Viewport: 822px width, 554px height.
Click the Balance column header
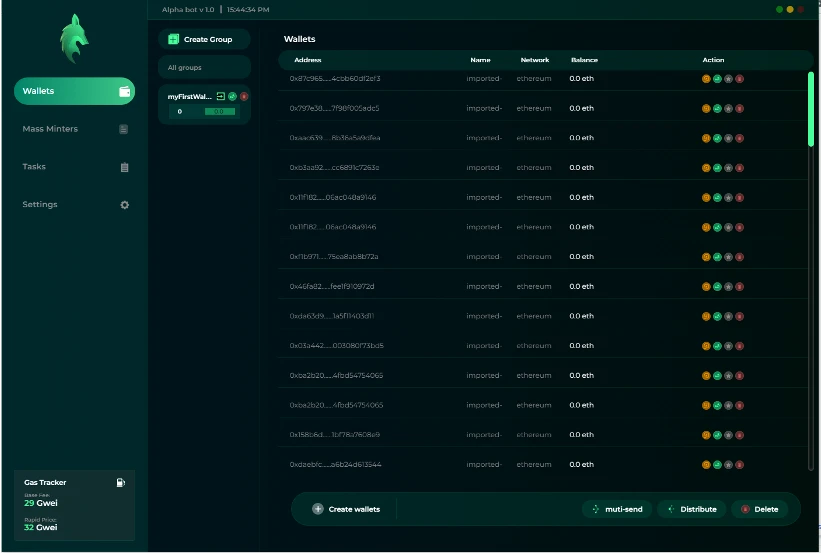click(x=585, y=60)
